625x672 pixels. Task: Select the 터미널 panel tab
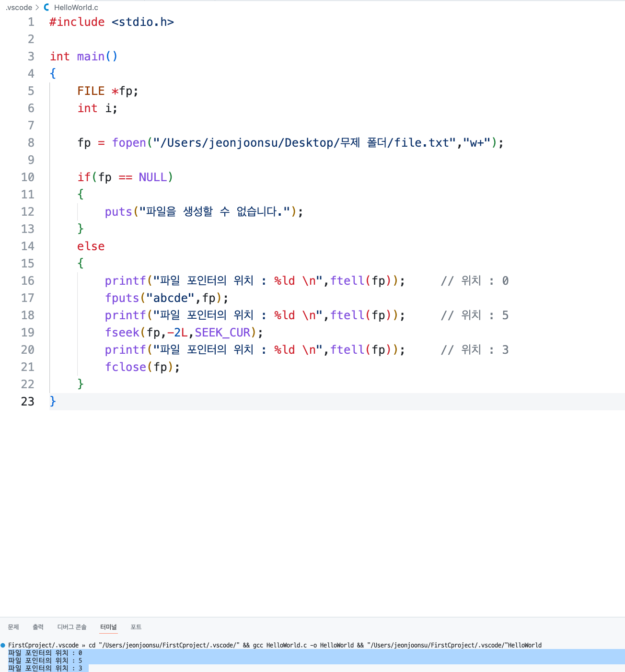coord(108,627)
